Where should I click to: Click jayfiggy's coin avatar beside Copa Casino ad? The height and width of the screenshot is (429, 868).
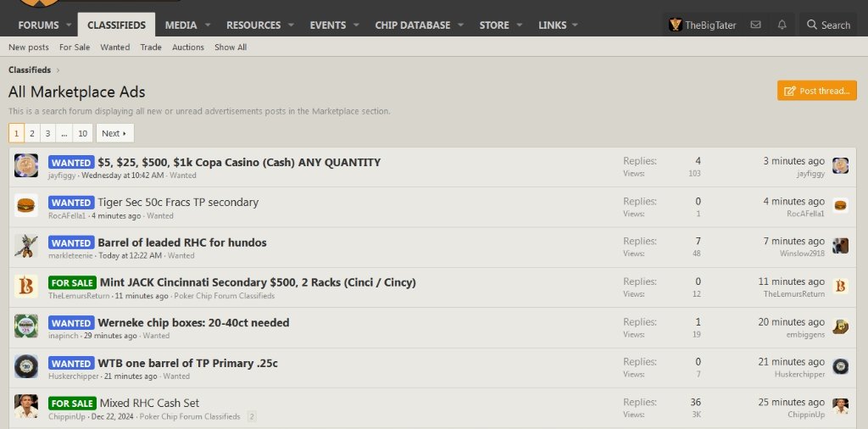click(26, 165)
